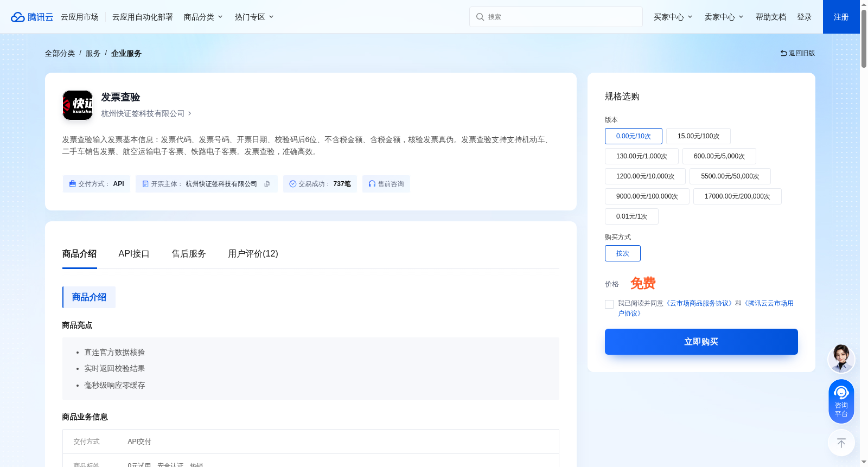Click the 登录 link
This screenshot has height=467, width=868.
tap(805, 17)
